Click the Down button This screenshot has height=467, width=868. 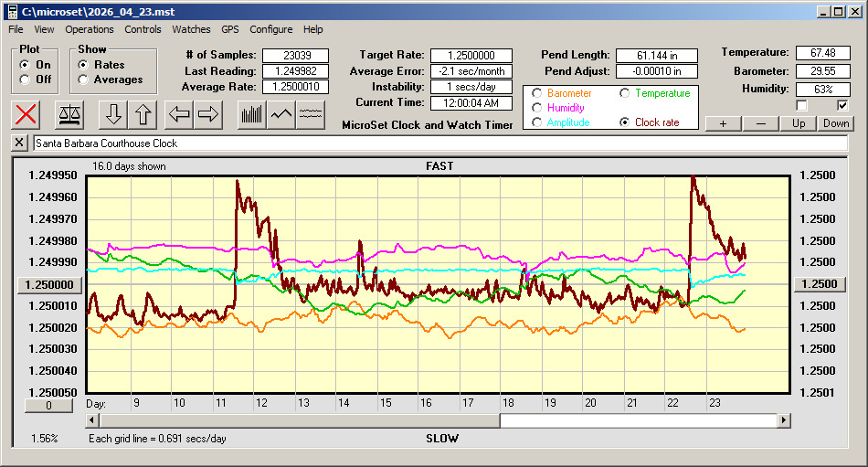[x=835, y=123]
